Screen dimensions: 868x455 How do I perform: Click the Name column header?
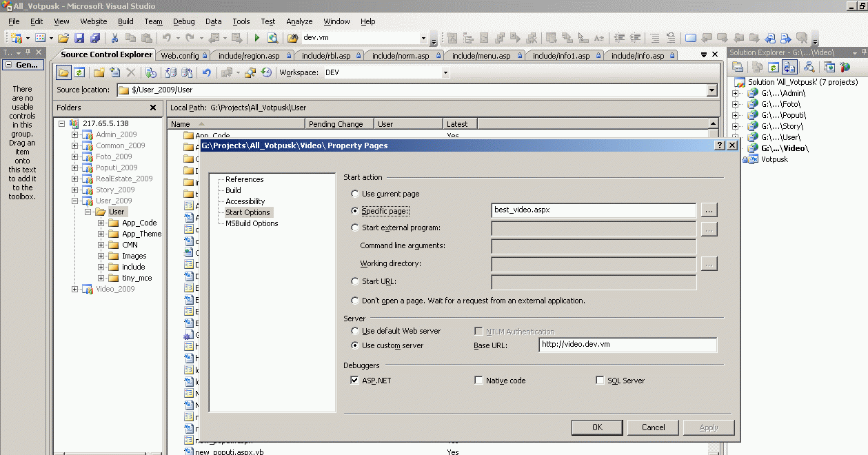pyautogui.click(x=236, y=124)
